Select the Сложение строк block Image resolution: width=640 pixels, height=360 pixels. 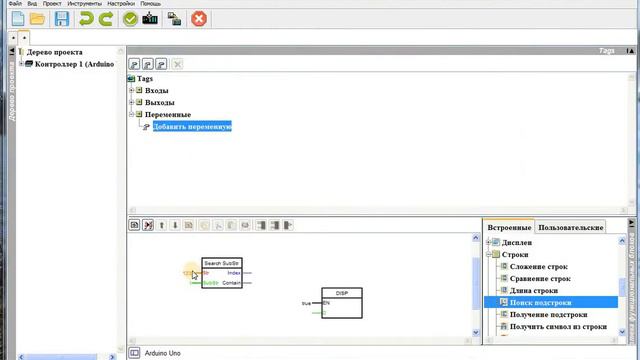point(538,267)
